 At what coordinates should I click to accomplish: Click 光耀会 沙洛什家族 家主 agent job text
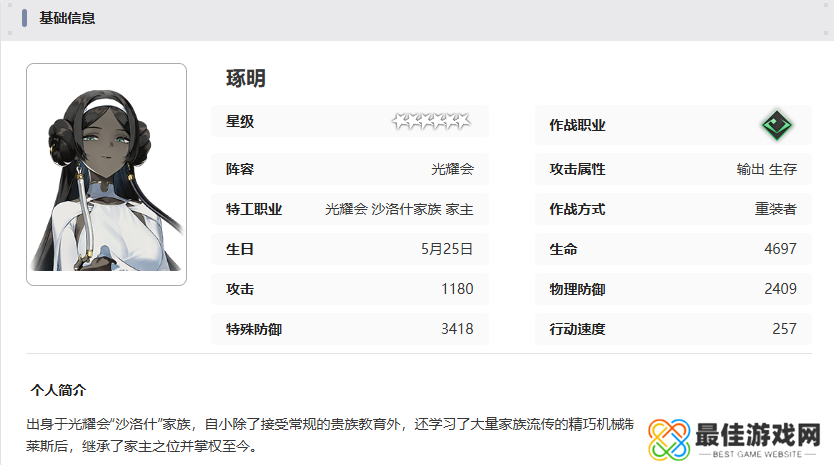pyautogui.click(x=399, y=209)
